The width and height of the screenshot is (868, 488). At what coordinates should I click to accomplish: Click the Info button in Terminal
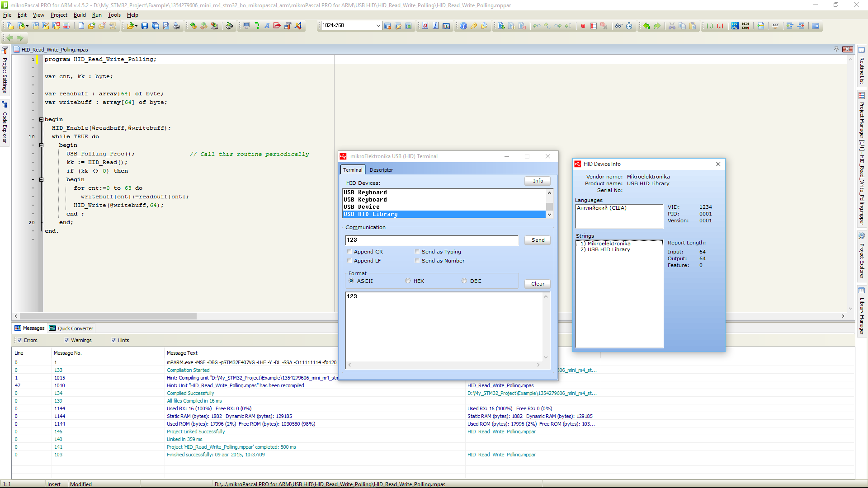point(538,181)
